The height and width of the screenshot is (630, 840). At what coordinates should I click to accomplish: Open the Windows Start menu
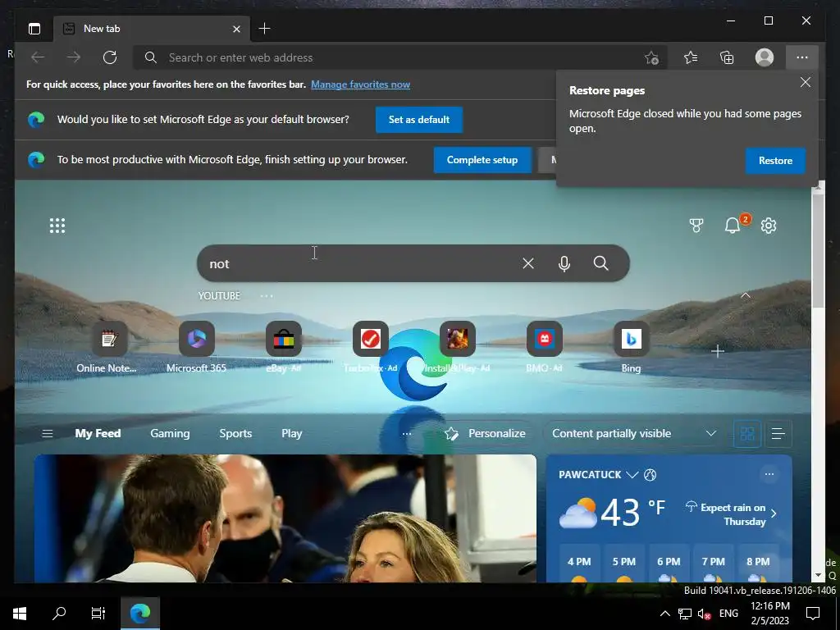pos(20,614)
